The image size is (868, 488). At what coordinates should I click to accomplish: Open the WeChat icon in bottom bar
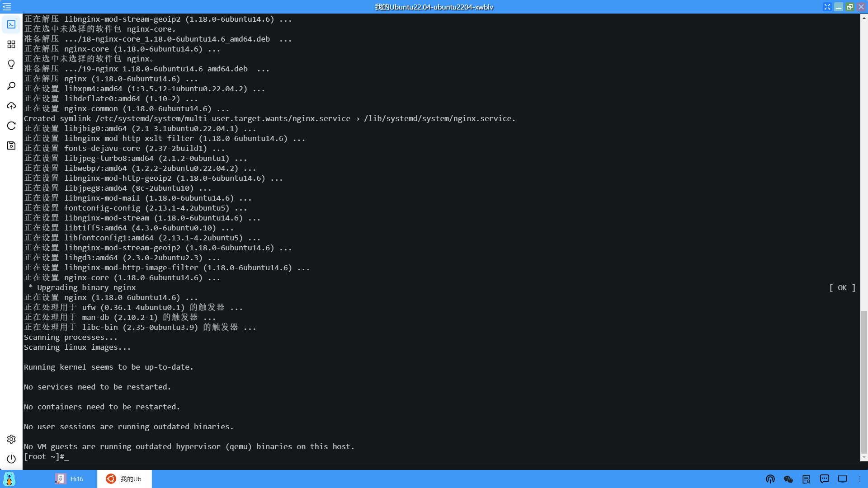[x=788, y=479]
